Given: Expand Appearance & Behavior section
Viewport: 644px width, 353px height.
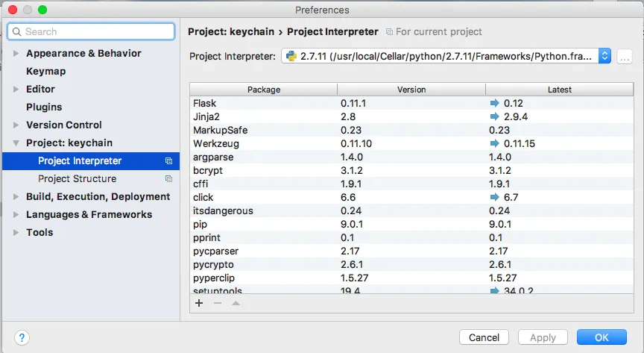Looking at the screenshot, I should pos(16,54).
